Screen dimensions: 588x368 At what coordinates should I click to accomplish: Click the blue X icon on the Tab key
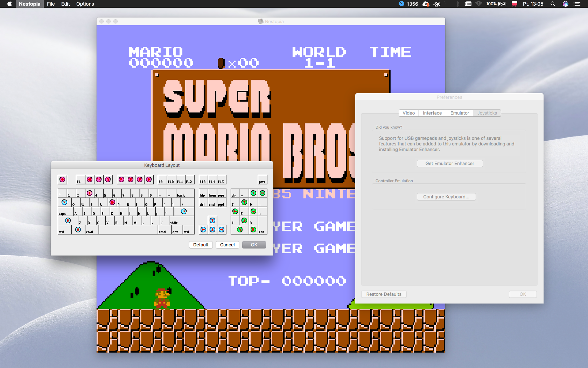pos(64,202)
